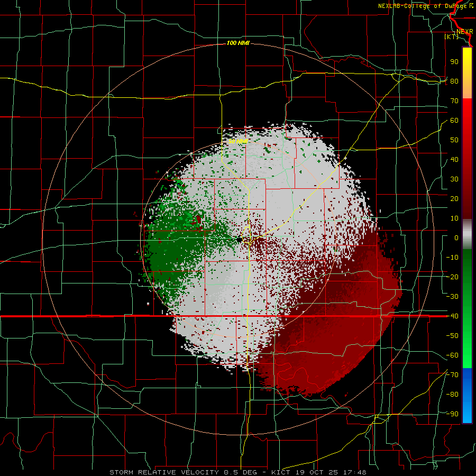Click the NEXLAB-College of DuPage header text

click(x=425, y=6)
